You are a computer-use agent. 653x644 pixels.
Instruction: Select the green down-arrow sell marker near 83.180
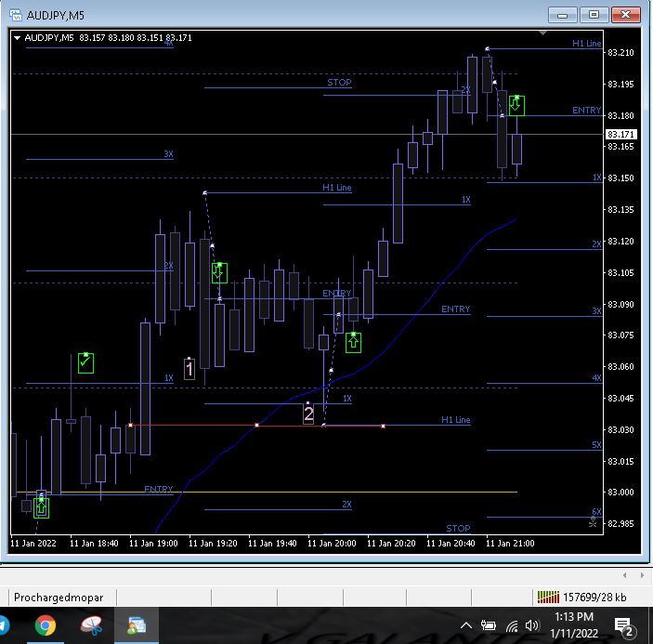516,106
